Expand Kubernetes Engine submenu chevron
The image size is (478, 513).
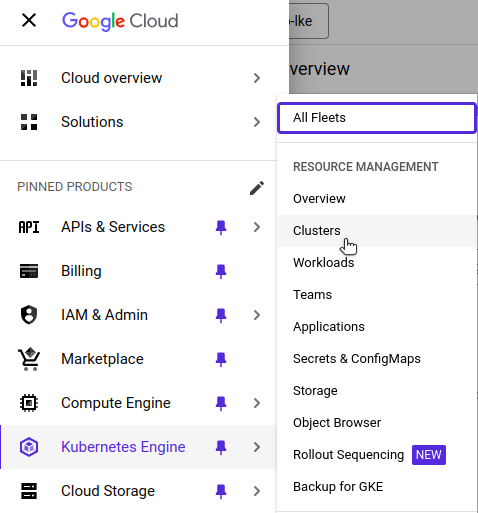click(x=257, y=447)
